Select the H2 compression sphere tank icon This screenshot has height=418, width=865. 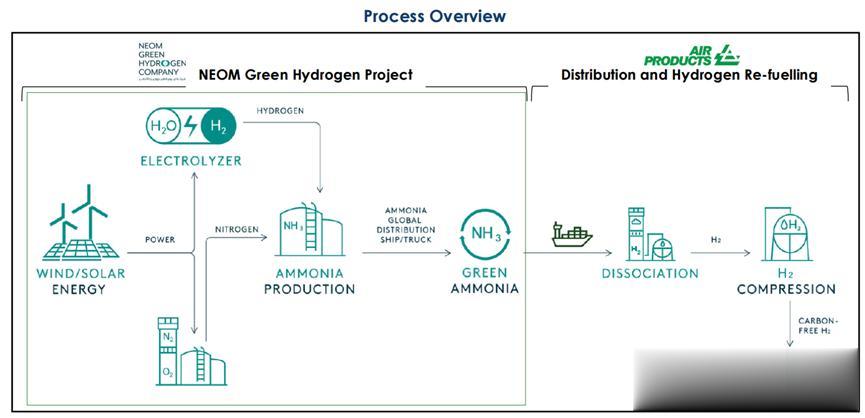(787, 234)
